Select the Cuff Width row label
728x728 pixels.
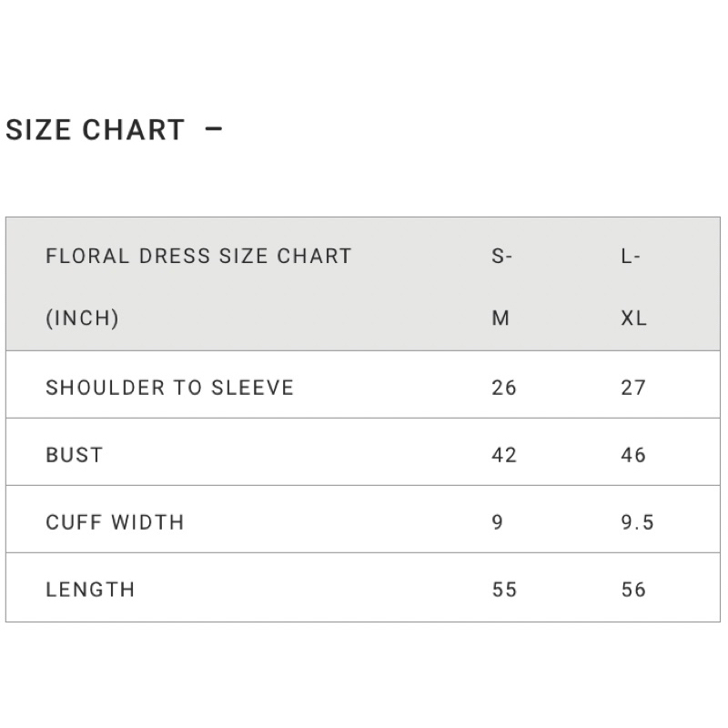coord(115,521)
